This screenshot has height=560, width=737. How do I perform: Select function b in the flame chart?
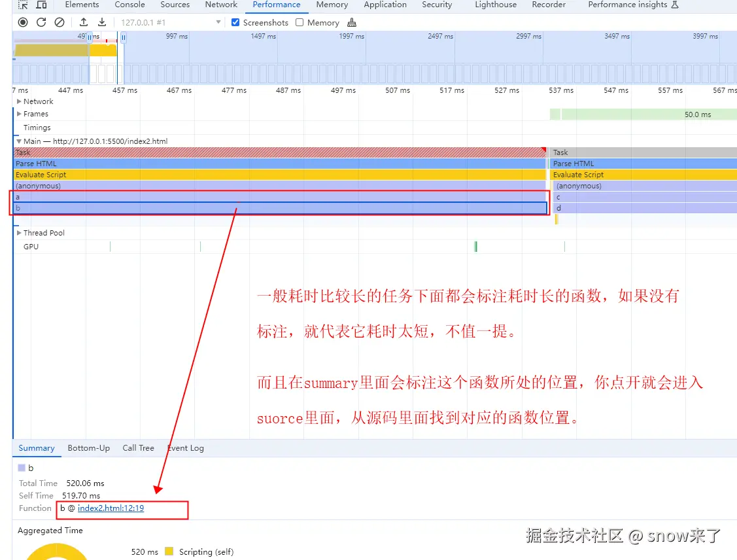280,208
